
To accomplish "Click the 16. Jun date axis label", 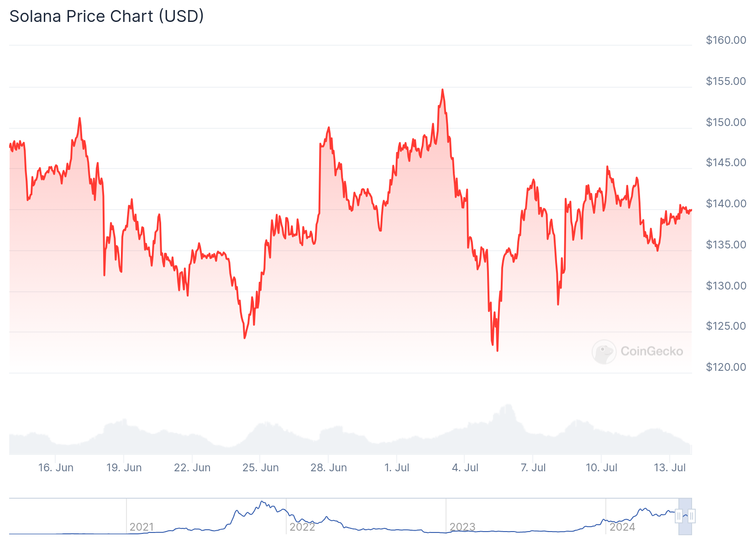I will 56,468.
